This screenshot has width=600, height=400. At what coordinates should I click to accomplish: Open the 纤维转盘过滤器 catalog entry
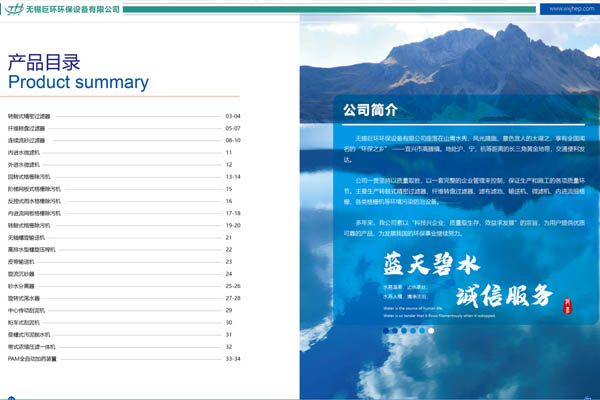coord(27,128)
